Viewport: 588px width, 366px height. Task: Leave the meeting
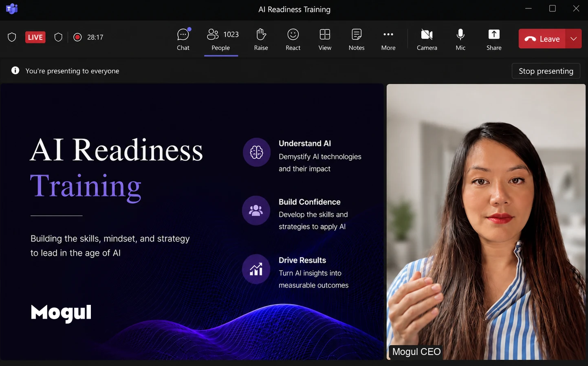[542, 39]
